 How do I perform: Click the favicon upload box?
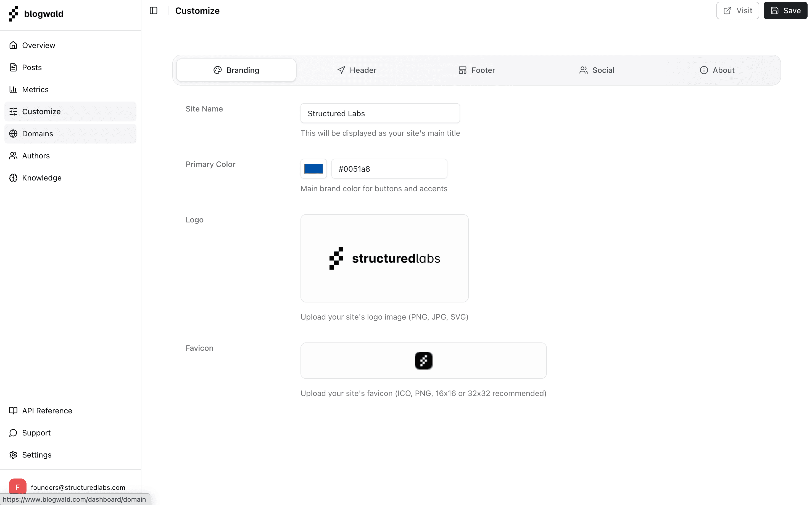[x=423, y=360]
